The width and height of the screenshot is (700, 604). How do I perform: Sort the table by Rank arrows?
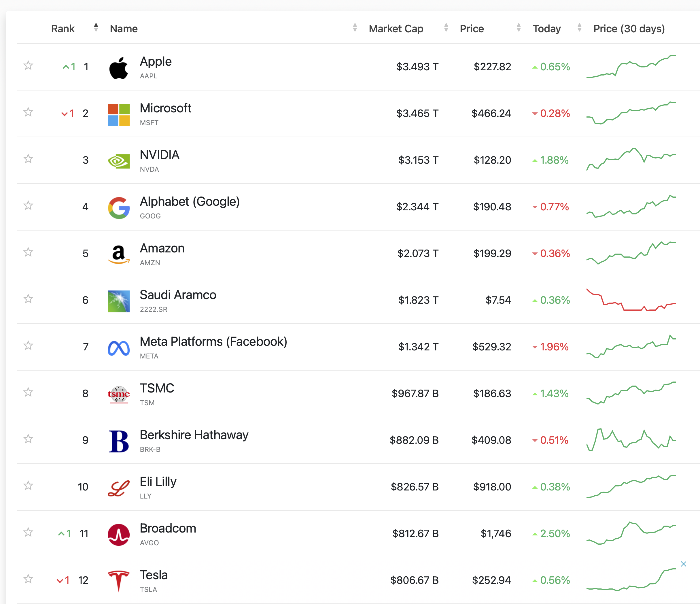(96, 28)
